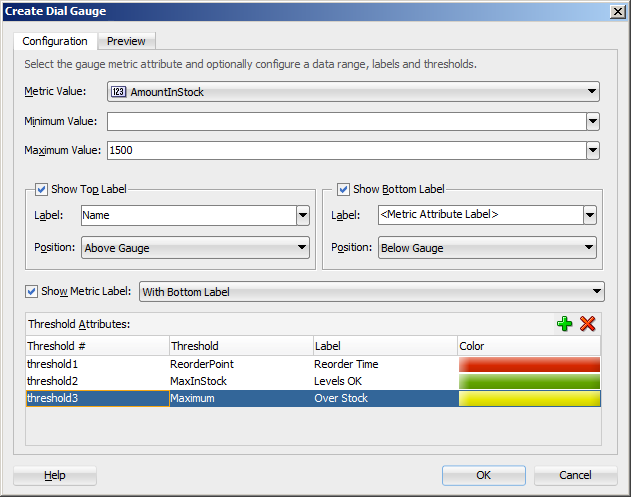Uncheck the Show Top Label checkbox
631x497 pixels.
[x=41, y=189]
